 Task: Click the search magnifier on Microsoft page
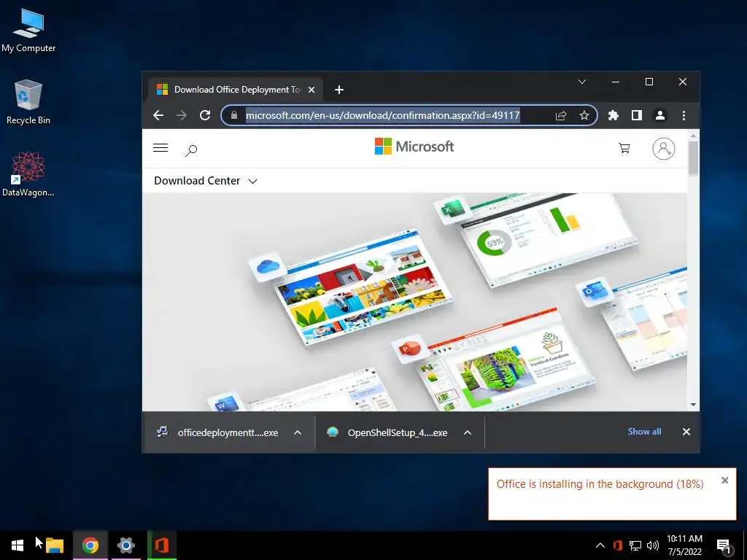pyautogui.click(x=191, y=150)
